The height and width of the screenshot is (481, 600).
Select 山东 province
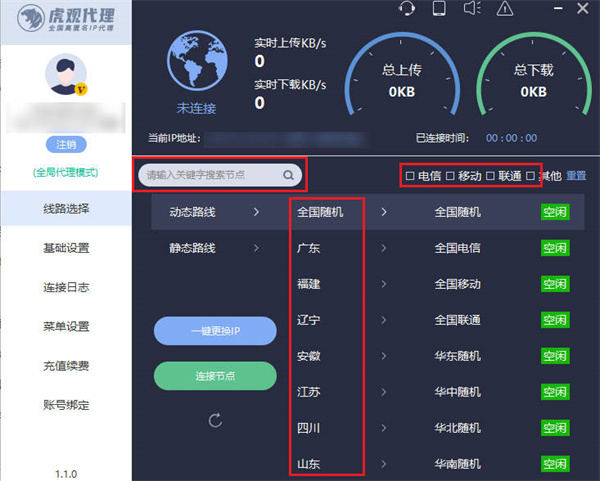tap(308, 464)
